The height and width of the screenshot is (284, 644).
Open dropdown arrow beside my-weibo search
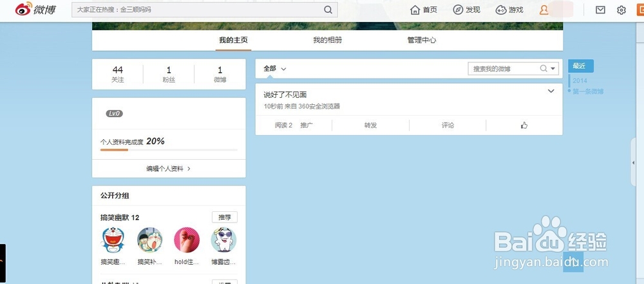(553, 69)
